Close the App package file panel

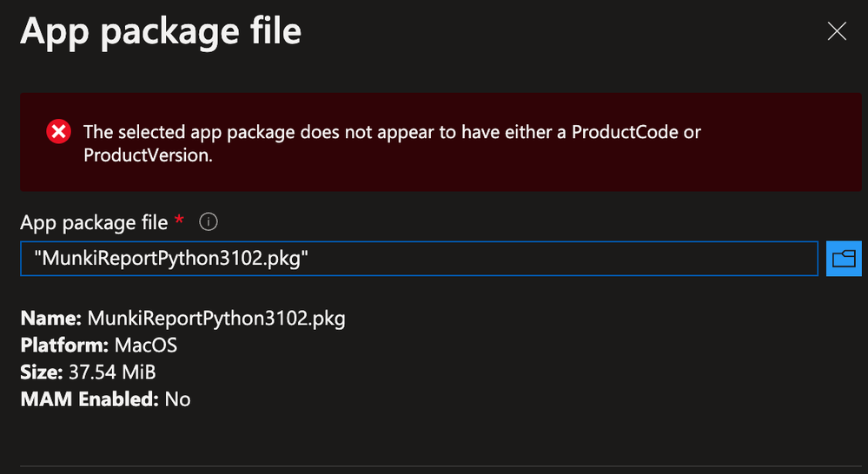pyautogui.click(x=837, y=32)
